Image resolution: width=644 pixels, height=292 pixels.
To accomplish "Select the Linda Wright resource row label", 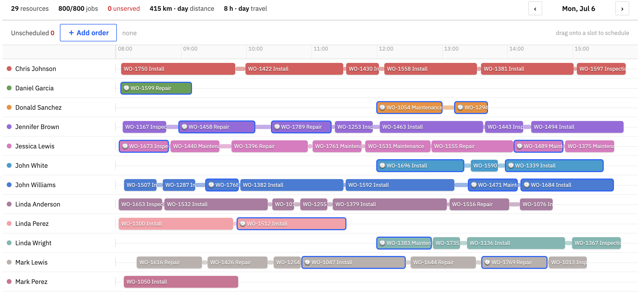I will [33, 243].
